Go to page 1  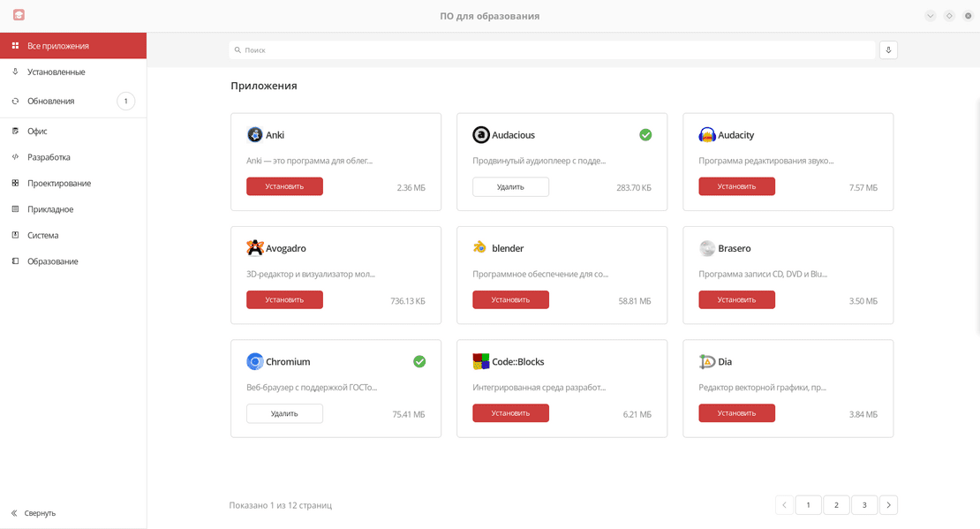(x=808, y=504)
